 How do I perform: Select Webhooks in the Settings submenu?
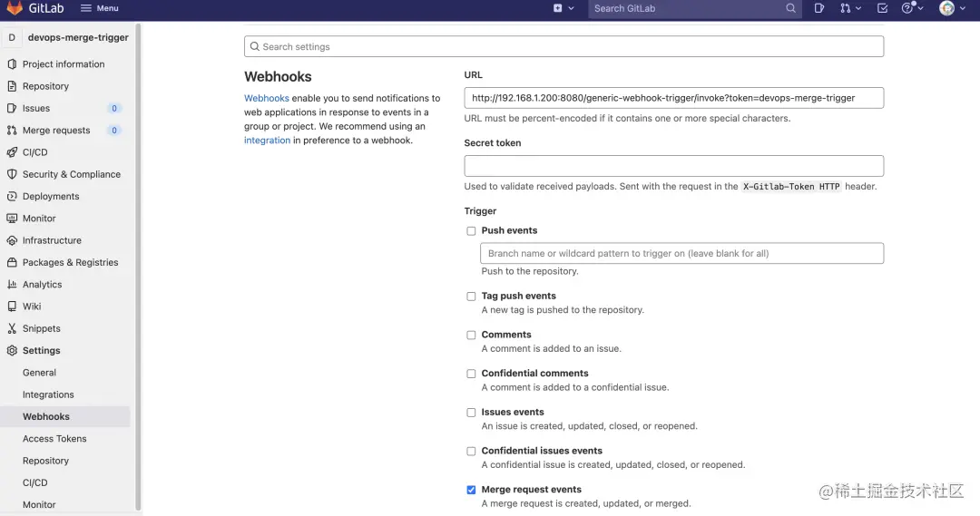point(46,416)
